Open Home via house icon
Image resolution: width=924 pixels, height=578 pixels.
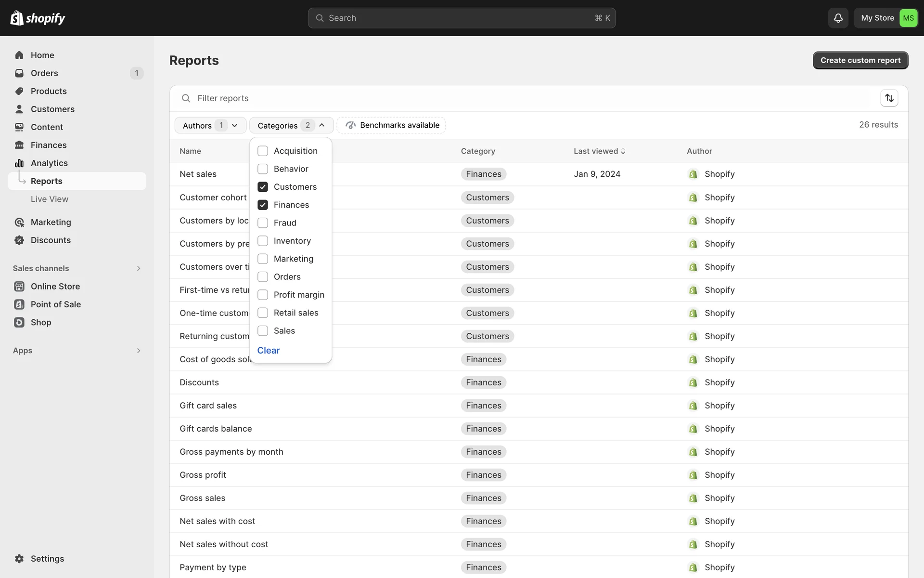[x=19, y=55]
